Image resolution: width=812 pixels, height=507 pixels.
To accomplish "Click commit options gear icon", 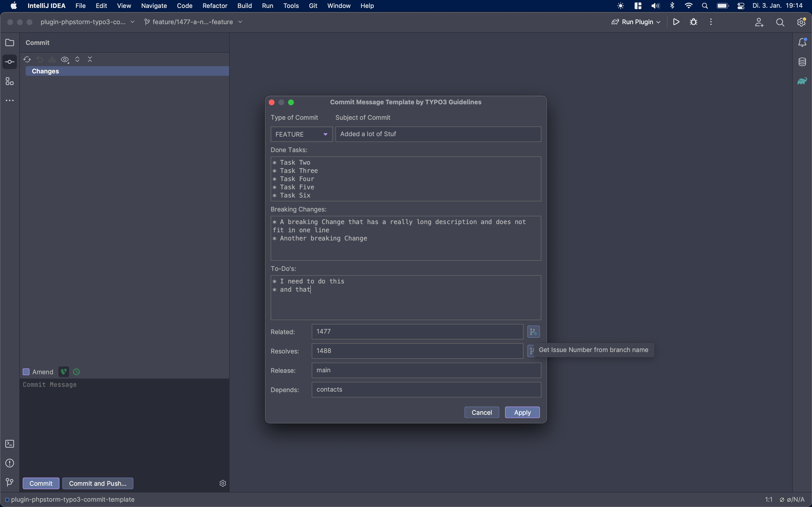I will [x=223, y=483].
